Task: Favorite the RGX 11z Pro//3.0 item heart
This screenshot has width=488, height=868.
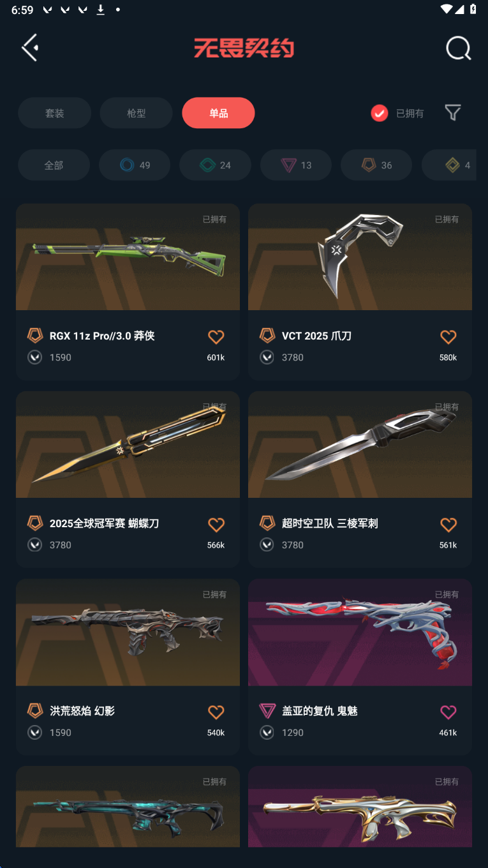Action: 216,337
